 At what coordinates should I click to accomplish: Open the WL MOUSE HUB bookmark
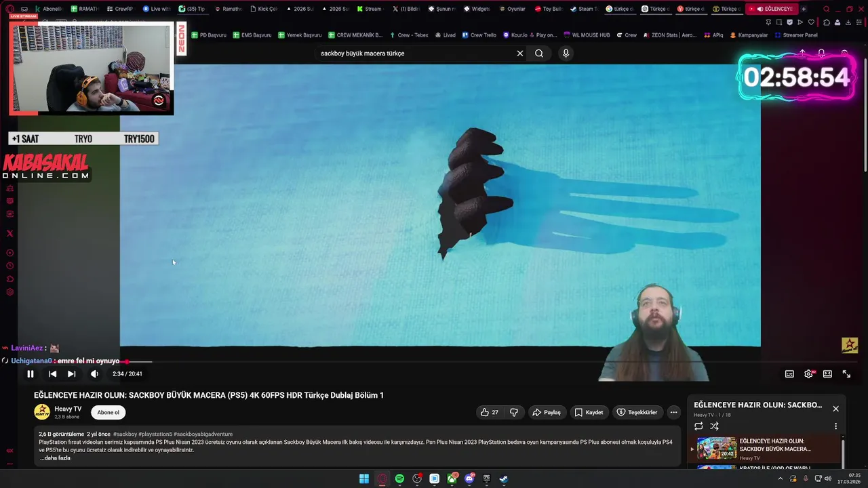click(x=587, y=35)
